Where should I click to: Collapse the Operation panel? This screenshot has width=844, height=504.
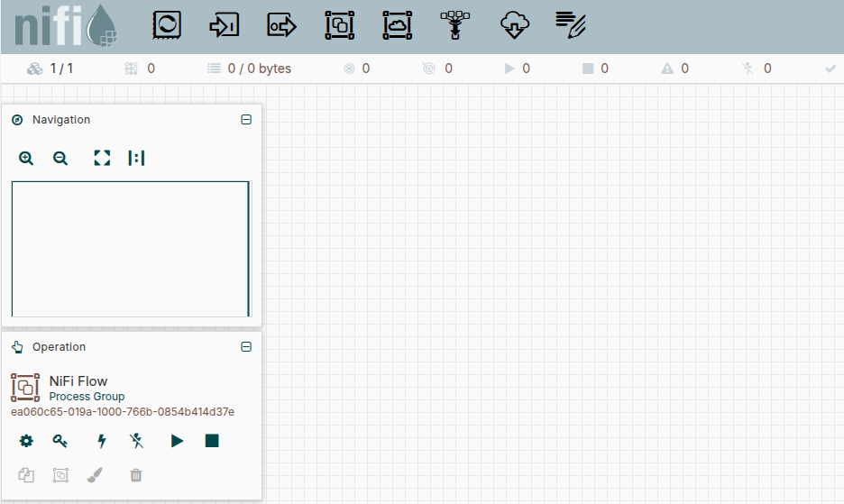tap(246, 347)
